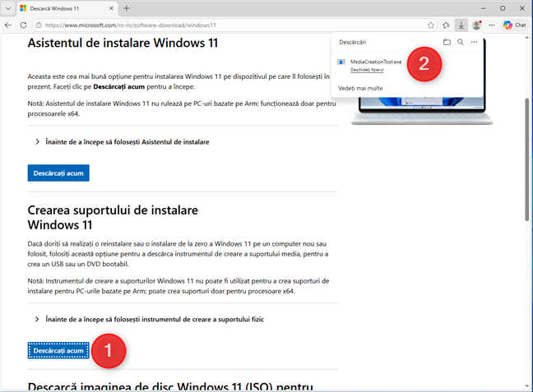Maximize the browser window
Viewport: 533px width, 392px height.
pyautogui.click(x=503, y=8)
